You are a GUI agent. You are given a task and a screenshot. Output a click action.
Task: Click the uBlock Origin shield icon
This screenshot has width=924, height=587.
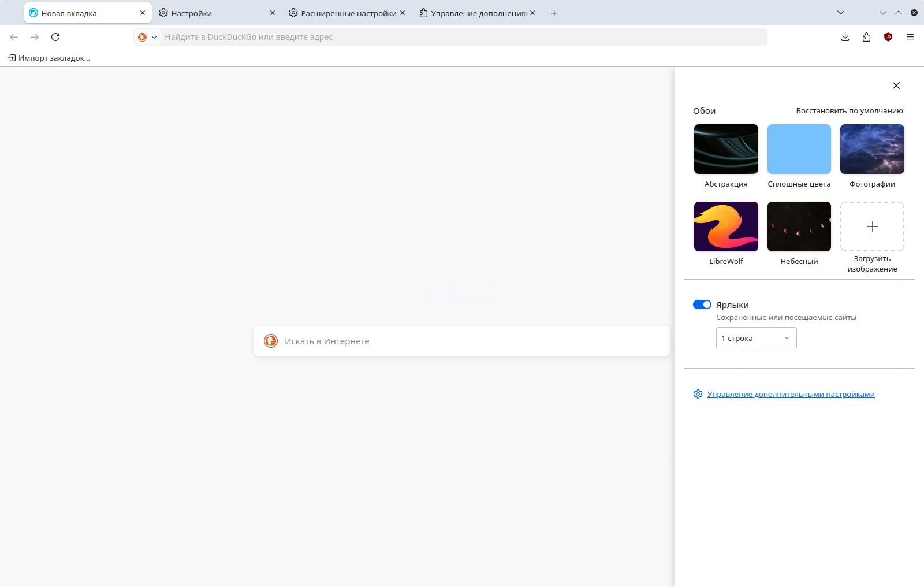coord(888,37)
